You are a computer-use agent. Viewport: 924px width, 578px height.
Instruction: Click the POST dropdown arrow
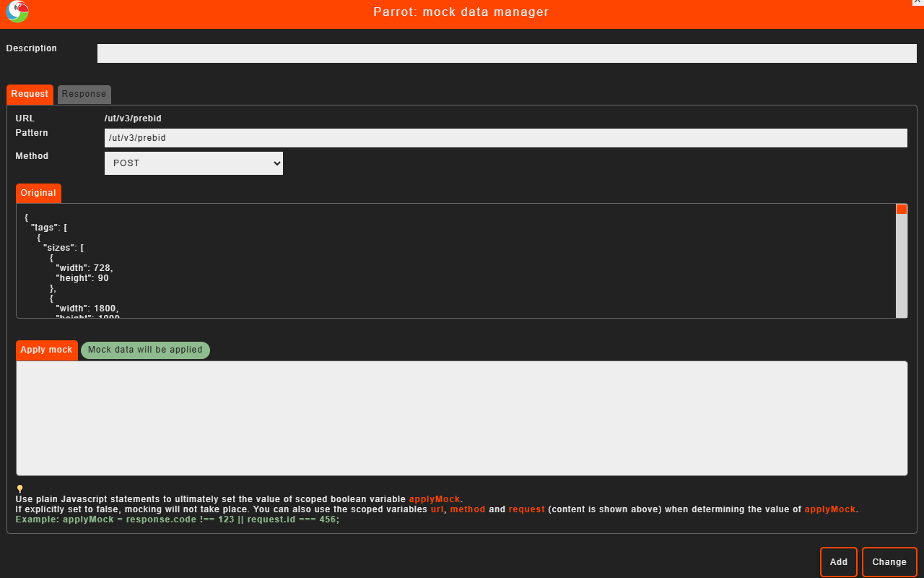coord(276,163)
